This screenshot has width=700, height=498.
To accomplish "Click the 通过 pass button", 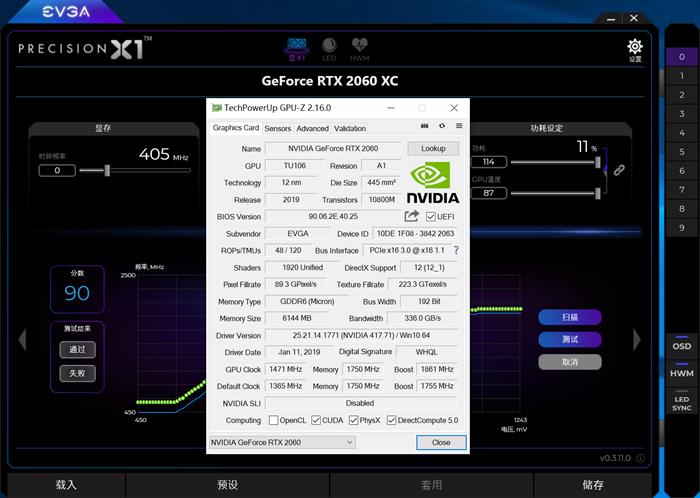I will tap(78, 349).
